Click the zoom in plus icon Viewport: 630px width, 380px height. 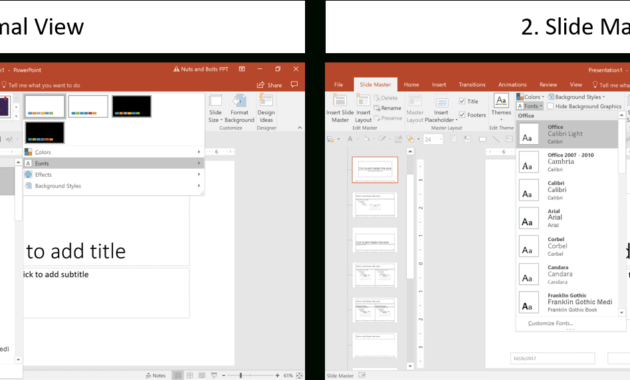point(277,376)
